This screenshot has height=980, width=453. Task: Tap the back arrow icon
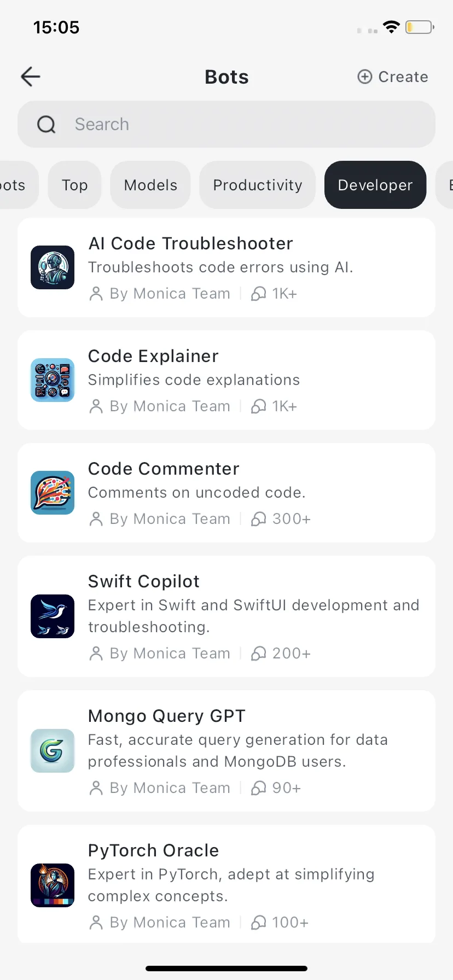31,77
